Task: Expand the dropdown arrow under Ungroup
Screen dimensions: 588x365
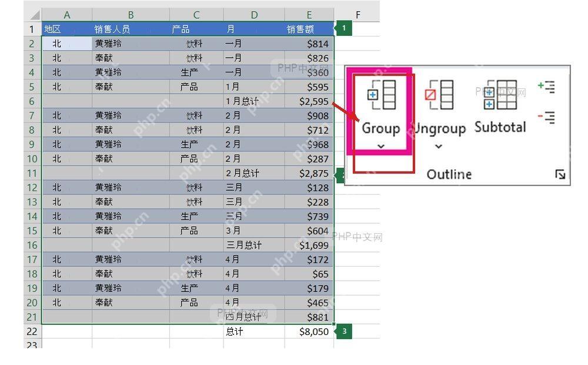Action: (439, 146)
